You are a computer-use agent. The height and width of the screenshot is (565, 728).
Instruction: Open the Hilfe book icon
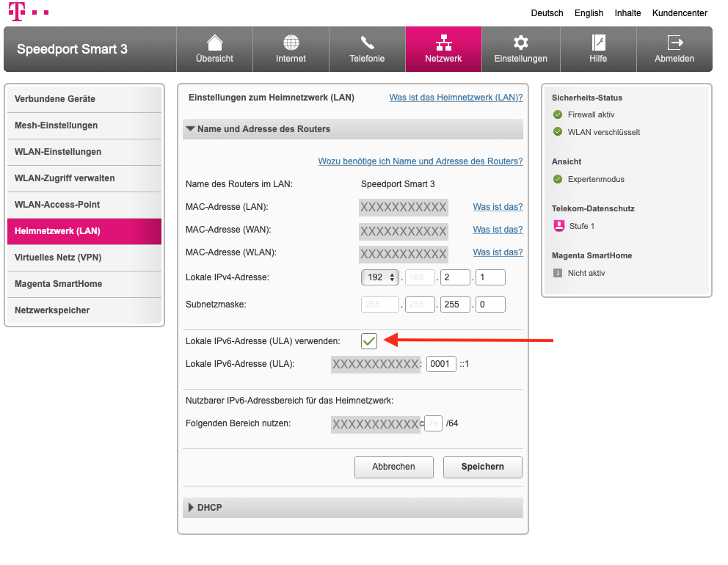[598, 43]
